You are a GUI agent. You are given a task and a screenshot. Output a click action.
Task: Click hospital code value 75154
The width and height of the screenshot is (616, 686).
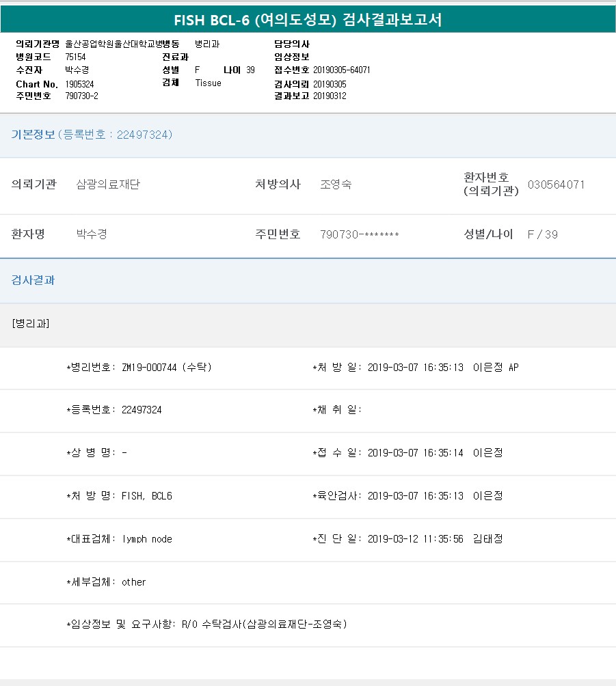75,57
